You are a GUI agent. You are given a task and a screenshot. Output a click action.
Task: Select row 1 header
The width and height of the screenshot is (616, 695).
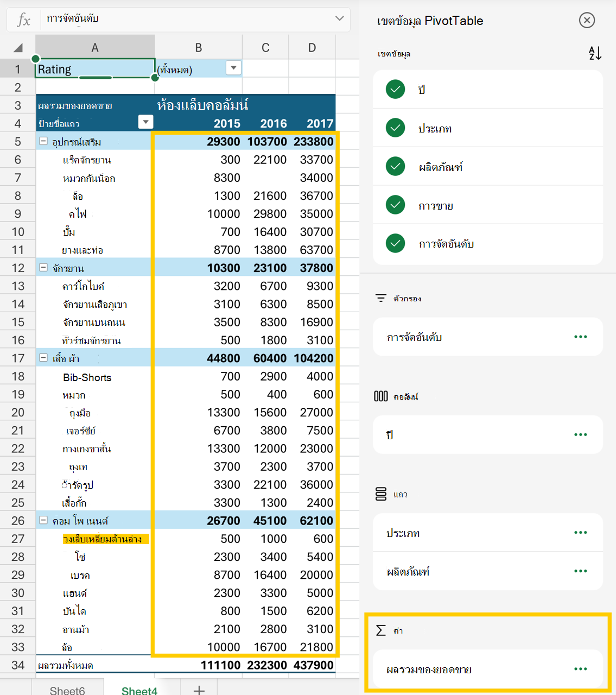tap(18, 69)
